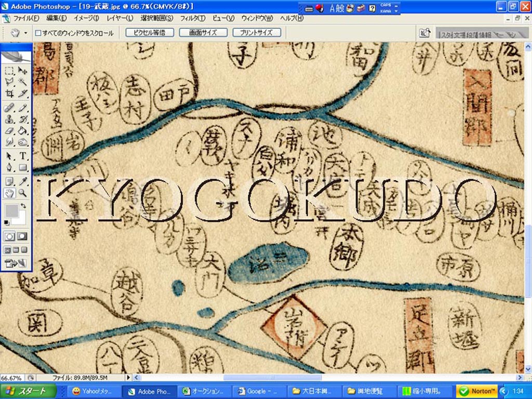Open Hand tool preset picker dropdown
This screenshot has height=399, width=532.
(26, 33)
